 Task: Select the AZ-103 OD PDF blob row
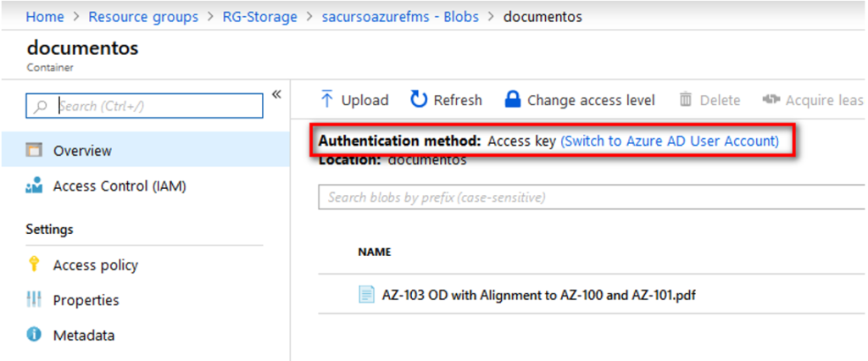pyautogui.click(x=592, y=295)
